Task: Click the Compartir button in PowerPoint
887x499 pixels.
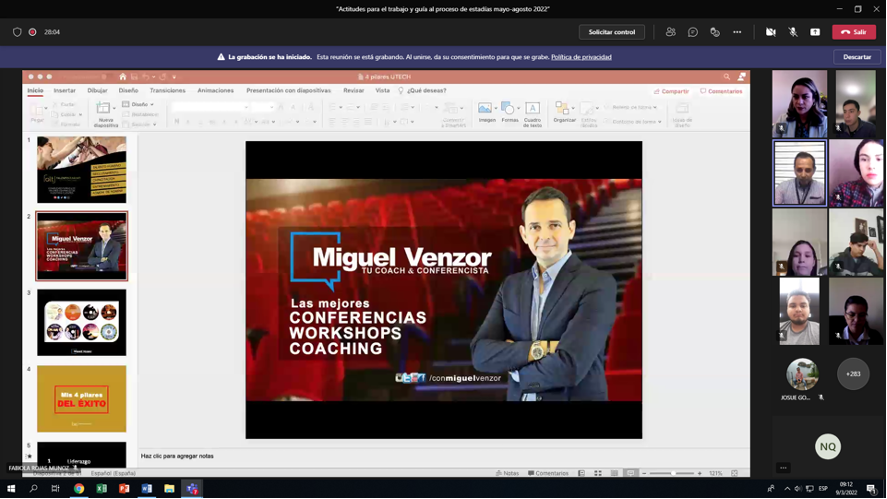Action: pyautogui.click(x=671, y=91)
